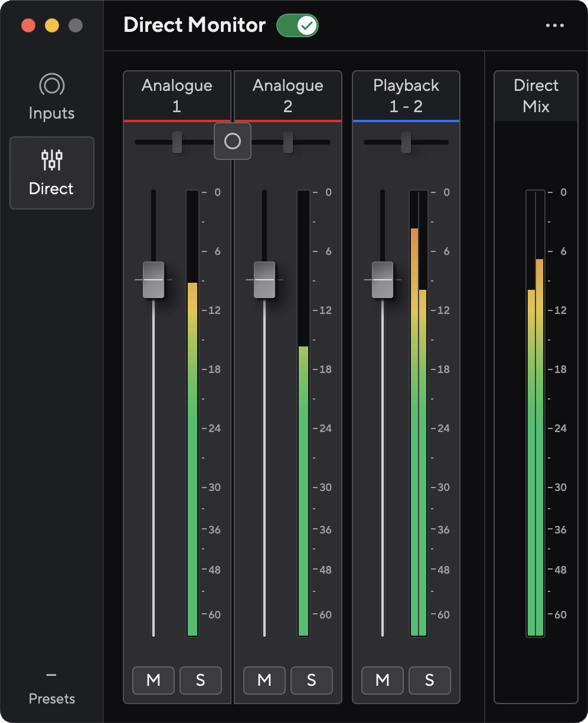
Task: Open the Presets selector at bottom left
Action: coord(51,686)
